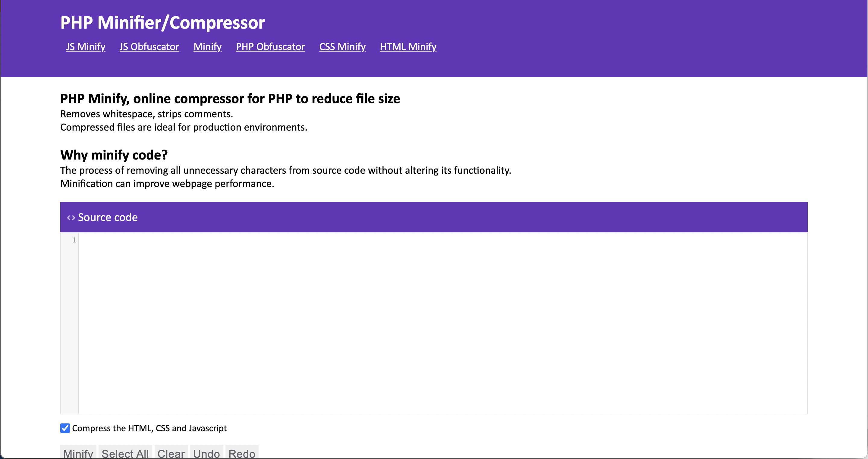This screenshot has height=459, width=868.
Task: Click the Minify navigation link
Action: (x=208, y=47)
